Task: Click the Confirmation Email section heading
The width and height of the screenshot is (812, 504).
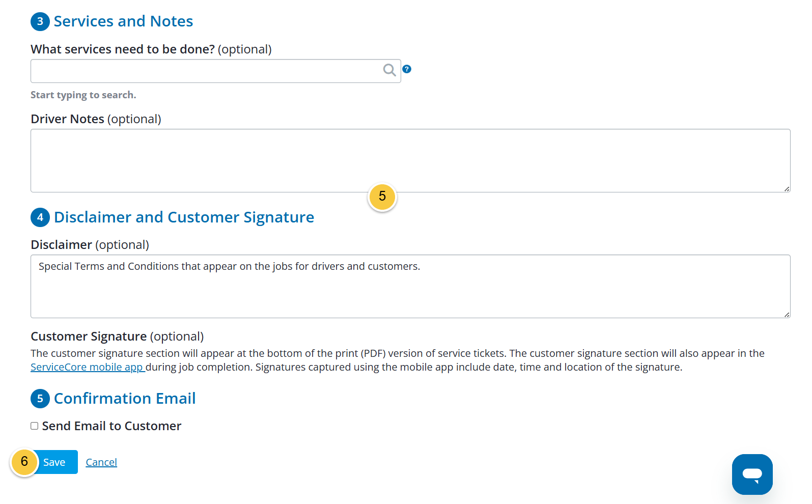Action: coord(125,399)
